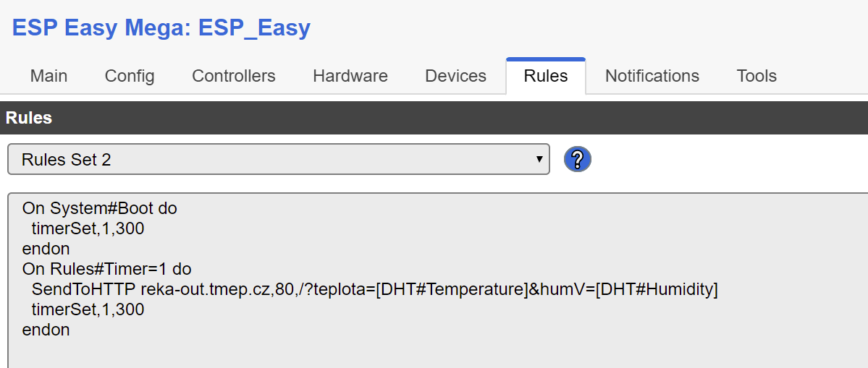
Task: Go to the Controllers tab
Action: click(x=233, y=76)
